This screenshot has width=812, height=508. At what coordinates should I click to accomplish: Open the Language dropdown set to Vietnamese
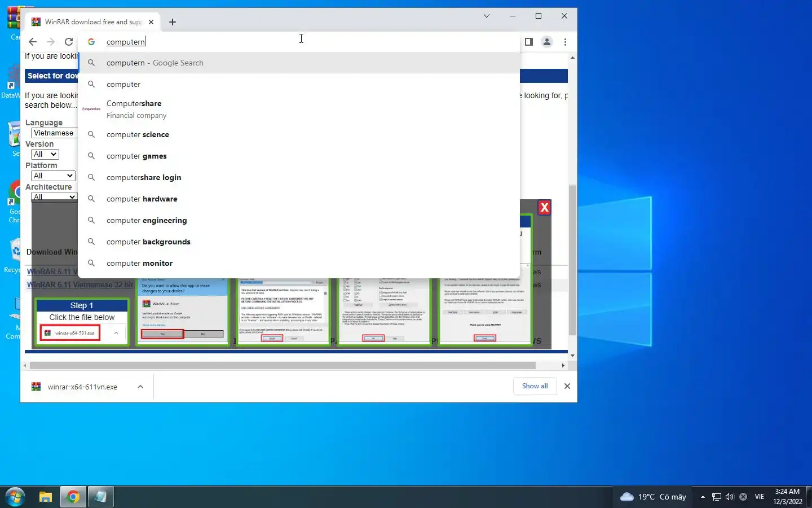[54, 133]
